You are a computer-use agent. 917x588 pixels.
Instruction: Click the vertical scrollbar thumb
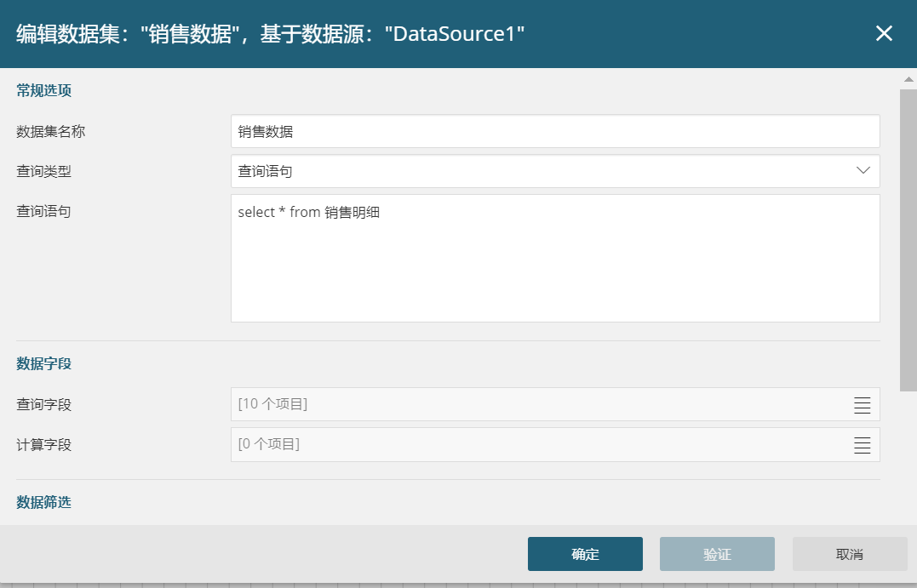pos(908,238)
